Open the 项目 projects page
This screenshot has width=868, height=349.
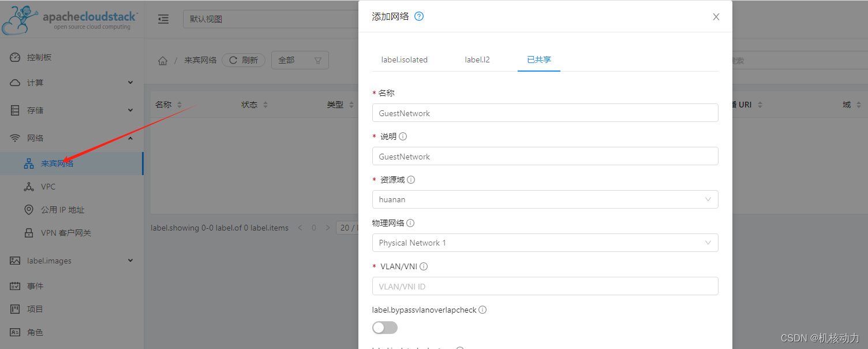[35, 309]
